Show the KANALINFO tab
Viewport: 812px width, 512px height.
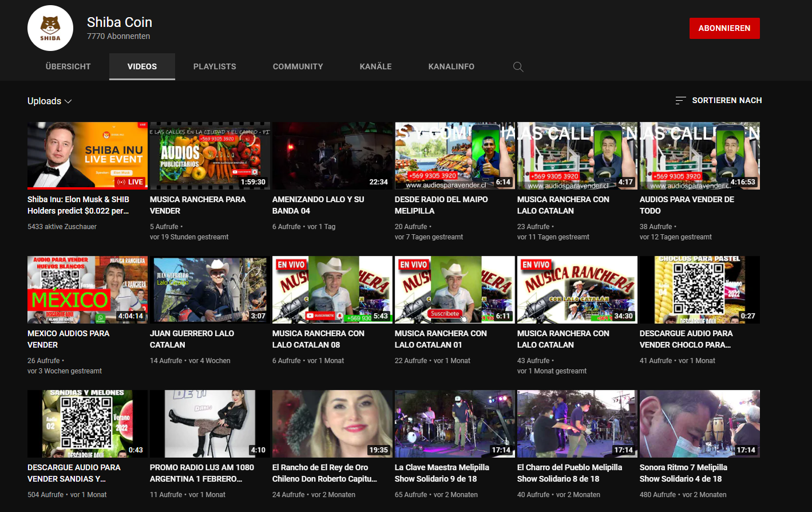pyautogui.click(x=451, y=66)
